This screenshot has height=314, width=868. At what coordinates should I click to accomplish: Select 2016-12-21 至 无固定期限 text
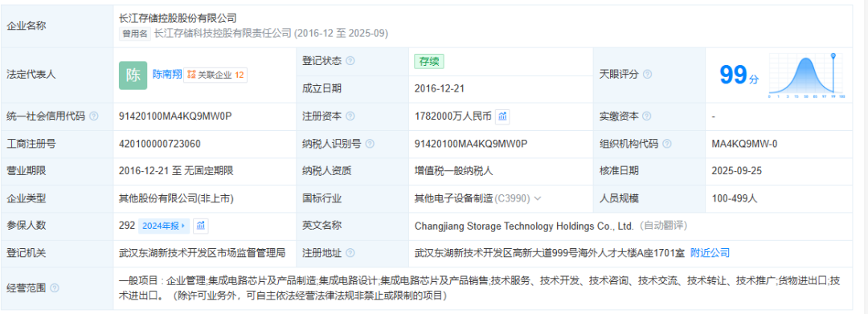176,171
